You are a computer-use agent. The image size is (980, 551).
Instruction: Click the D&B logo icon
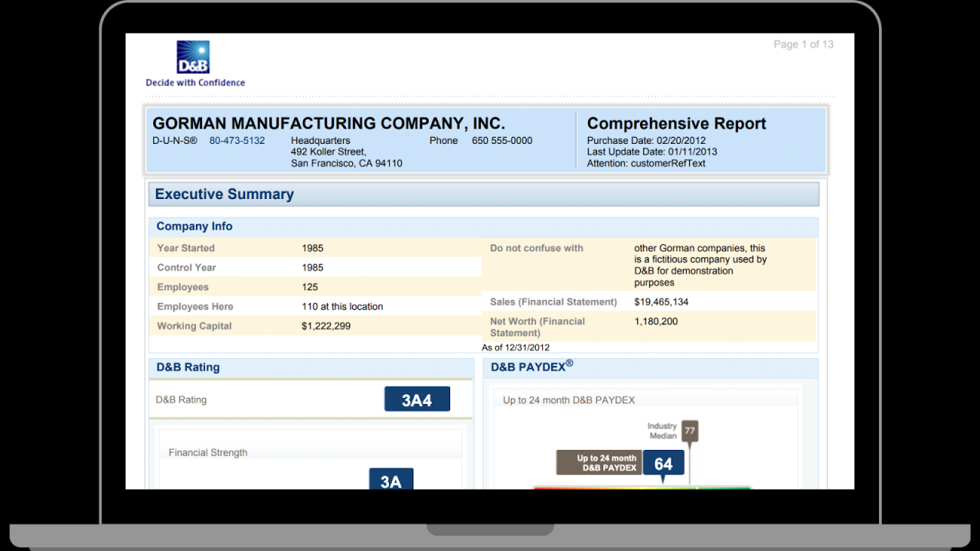pos(193,57)
